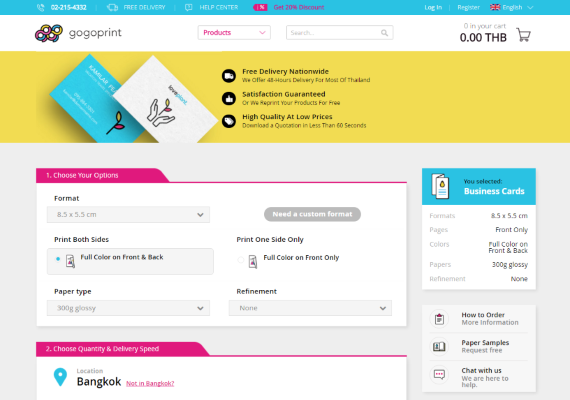Screen dimensions: 570x400
Task: Click the UK flag language icon
Action: click(x=495, y=7)
